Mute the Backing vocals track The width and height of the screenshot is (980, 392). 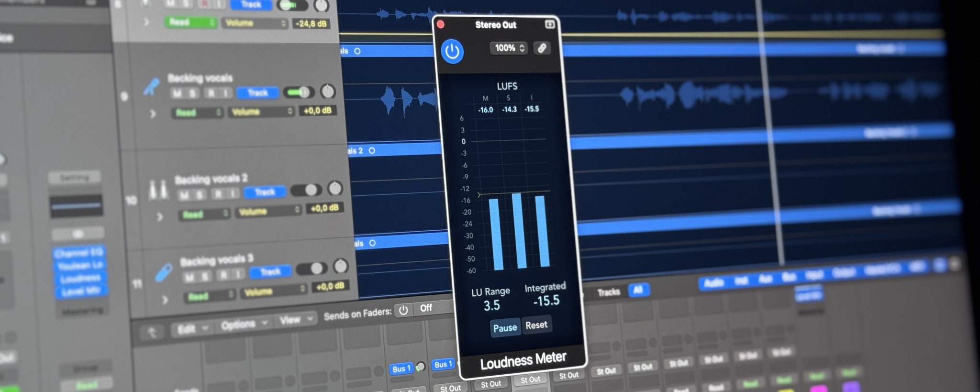tap(177, 93)
